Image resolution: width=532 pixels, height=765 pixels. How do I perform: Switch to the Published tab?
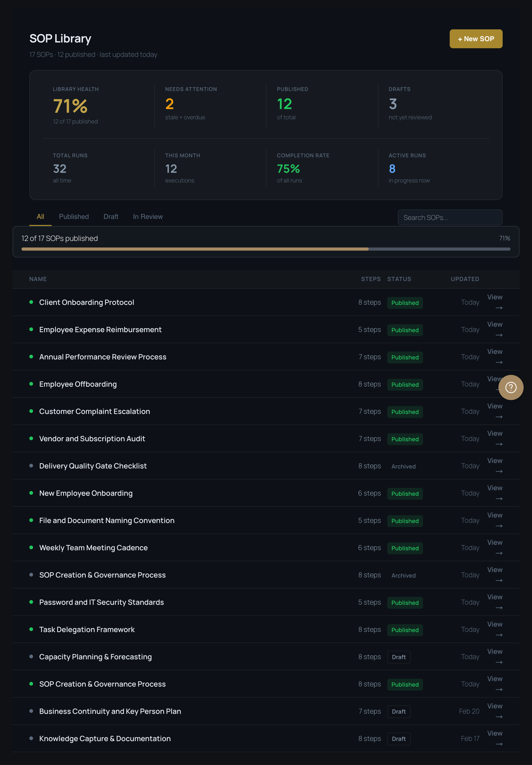pos(74,217)
